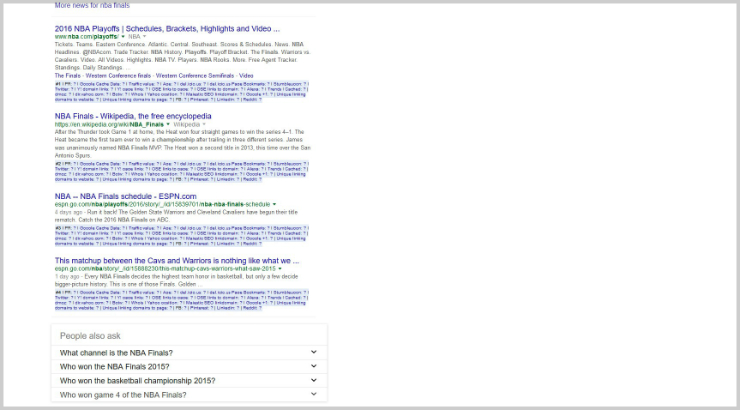Open the Video sitelink under nba.com
Viewport: 740px width, 410px height.
click(246, 75)
